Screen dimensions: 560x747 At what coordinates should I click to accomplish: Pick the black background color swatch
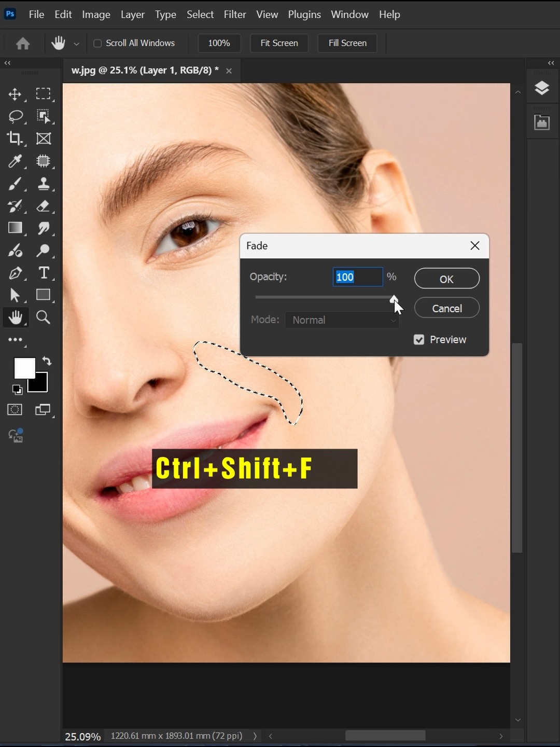(40, 385)
